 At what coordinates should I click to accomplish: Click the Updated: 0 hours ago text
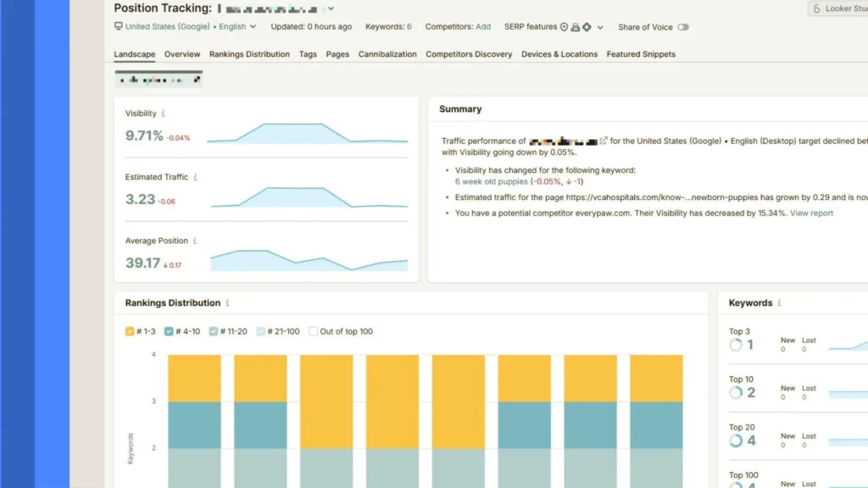311,26
